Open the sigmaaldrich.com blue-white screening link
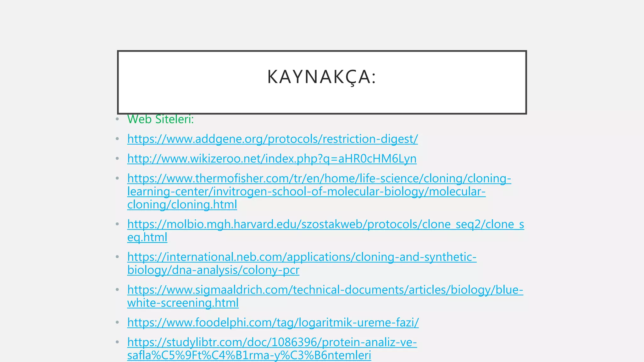This screenshot has height=362, width=644. pyautogui.click(x=325, y=290)
